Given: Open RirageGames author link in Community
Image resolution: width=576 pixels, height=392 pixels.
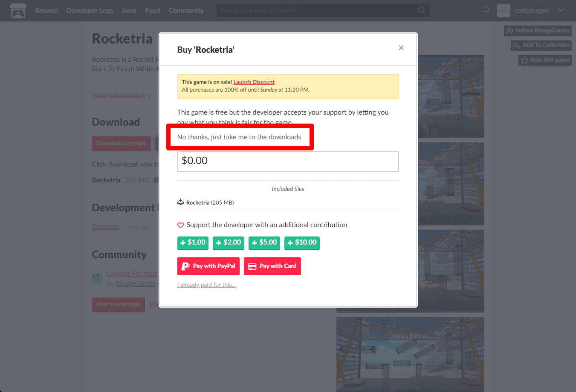Looking at the screenshot, I should [135, 283].
